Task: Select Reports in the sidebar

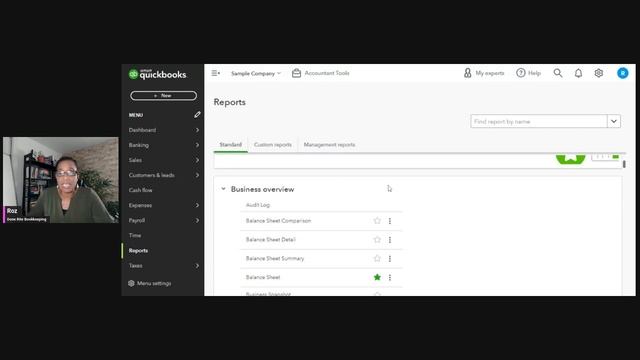Action: tap(138, 251)
